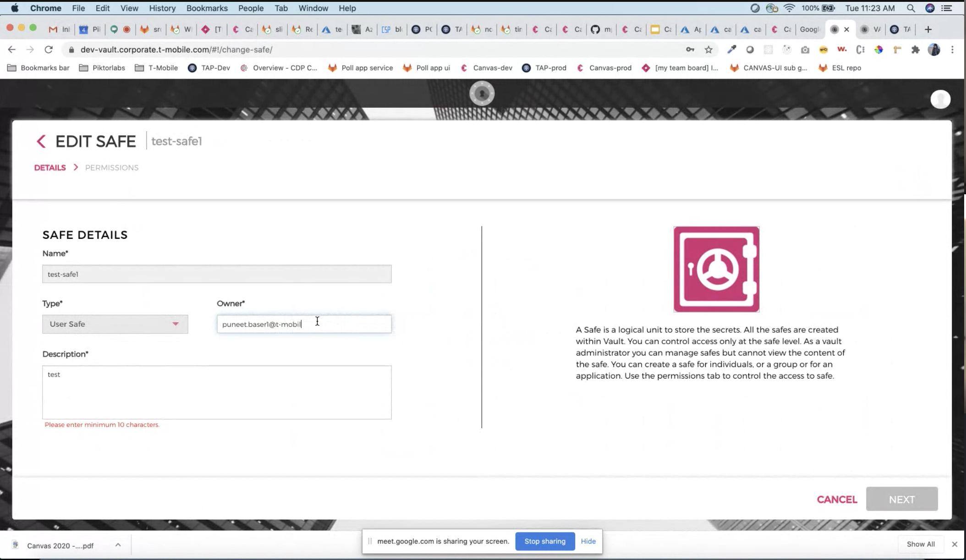Viewport: 966px width, 560px height.
Task: Open Canvas-prod bookmark
Action: tap(604, 68)
